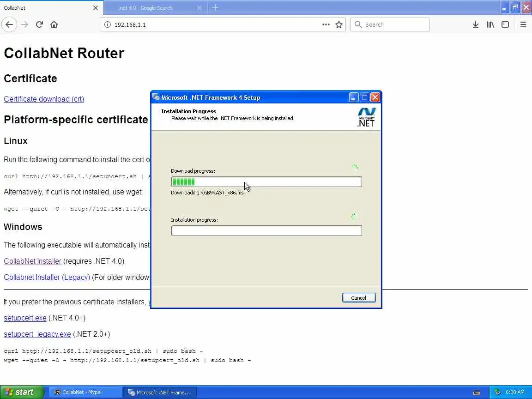Open a new tab with plus icon
This screenshot has width=532, height=399.
pos(215,7)
